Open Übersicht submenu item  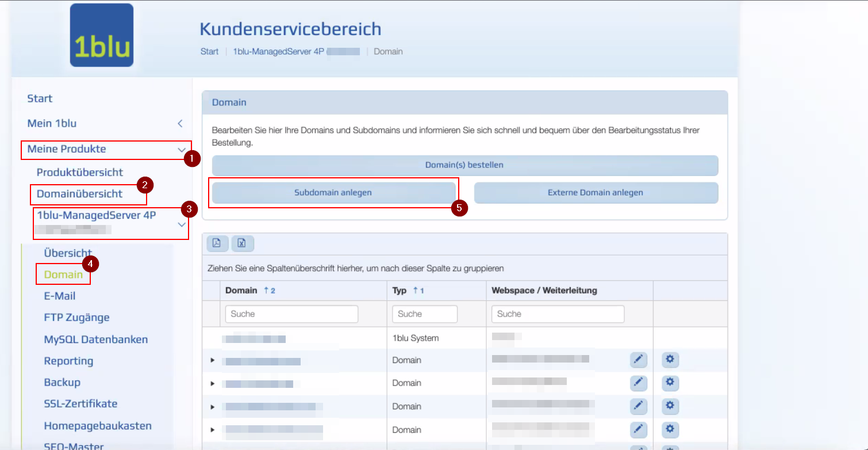[x=68, y=253]
